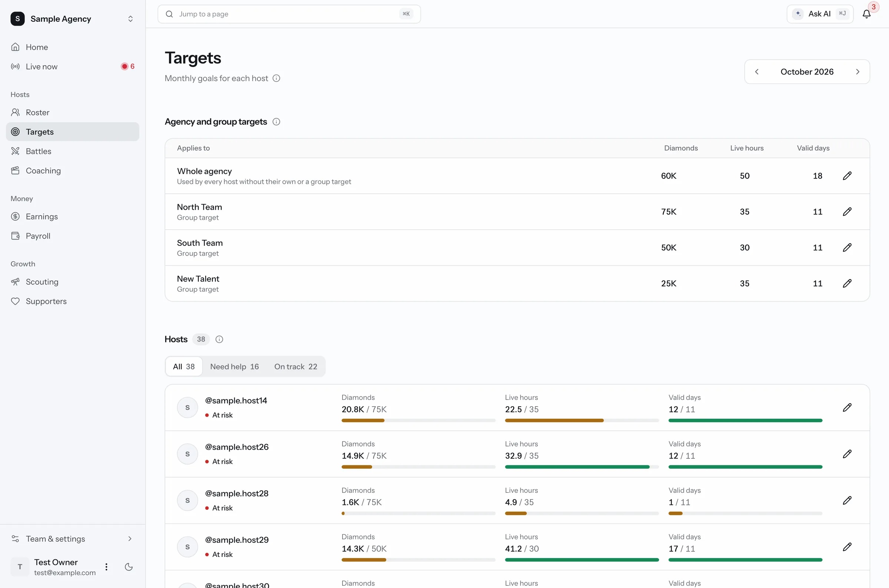Edit targets for @sample.host26
889x588 pixels.
(x=847, y=454)
